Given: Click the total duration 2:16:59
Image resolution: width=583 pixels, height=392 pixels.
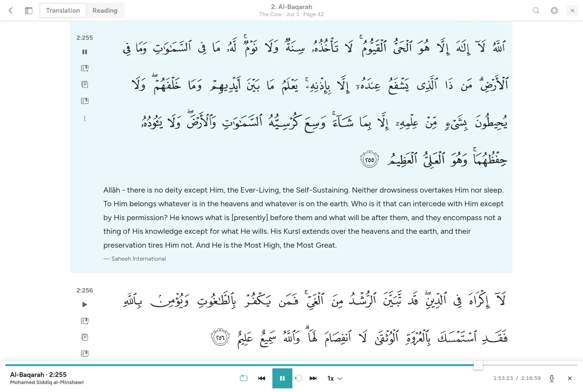Looking at the screenshot, I should pyautogui.click(x=531, y=378).
